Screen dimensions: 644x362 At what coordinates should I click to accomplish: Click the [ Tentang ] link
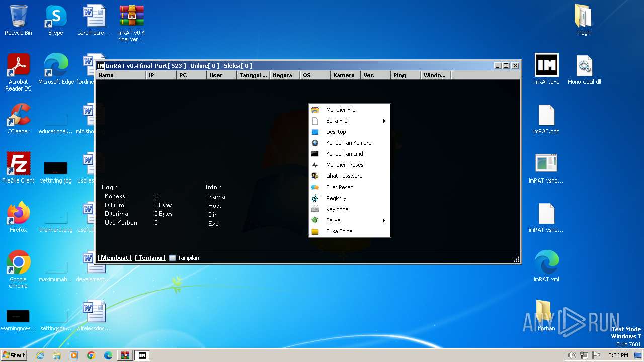click(x=150, y=258)
